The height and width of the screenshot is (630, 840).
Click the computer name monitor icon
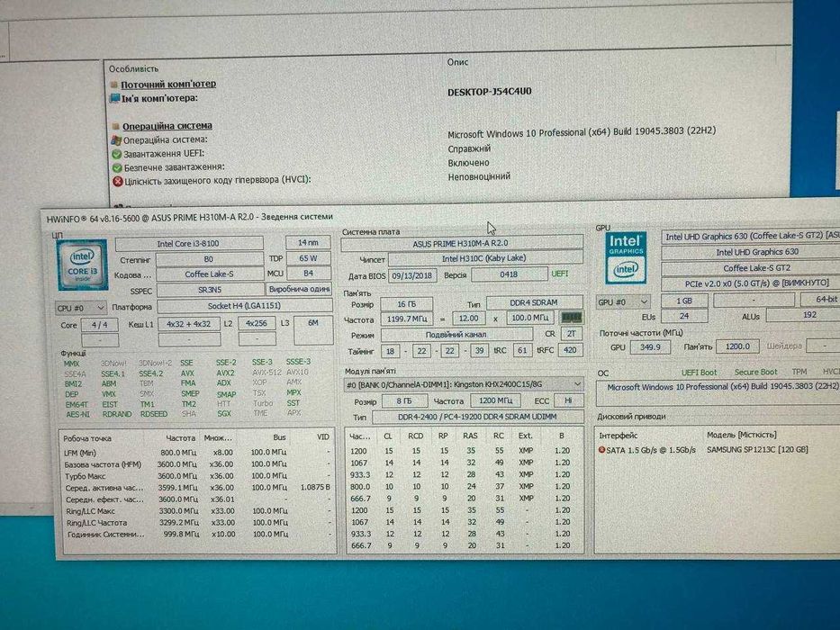(x=114, y=99)
